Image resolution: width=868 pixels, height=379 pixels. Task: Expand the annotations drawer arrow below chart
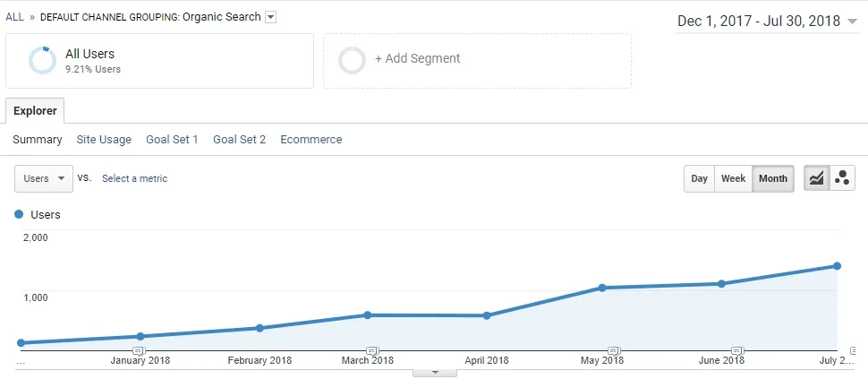[435, 373]
